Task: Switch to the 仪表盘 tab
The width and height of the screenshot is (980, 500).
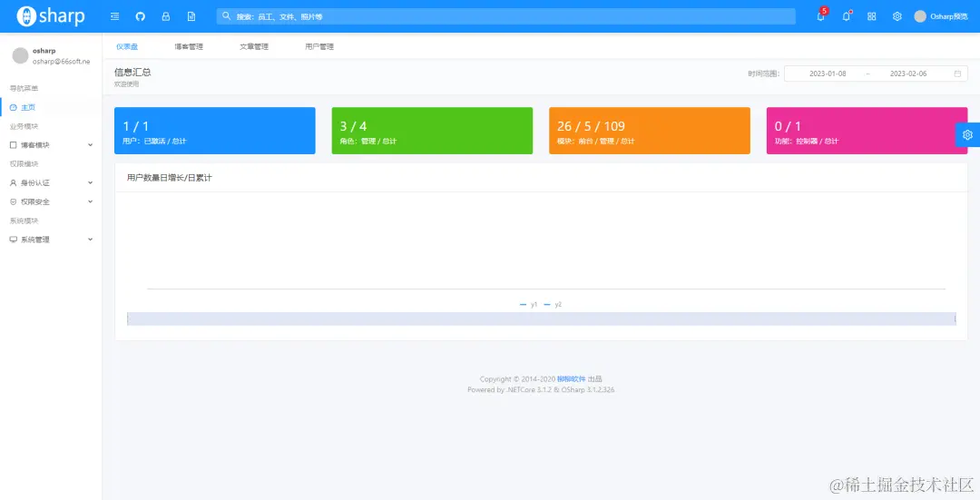Action: coord(127,47)
